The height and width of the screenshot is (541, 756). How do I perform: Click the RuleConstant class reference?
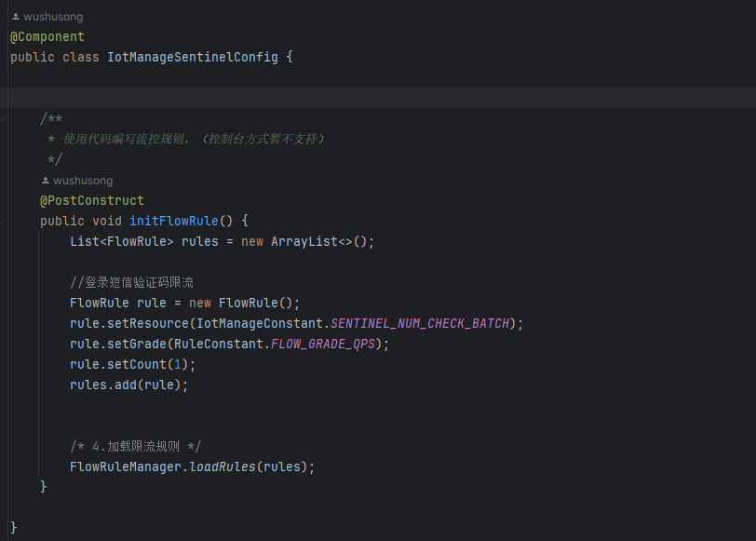217,345
